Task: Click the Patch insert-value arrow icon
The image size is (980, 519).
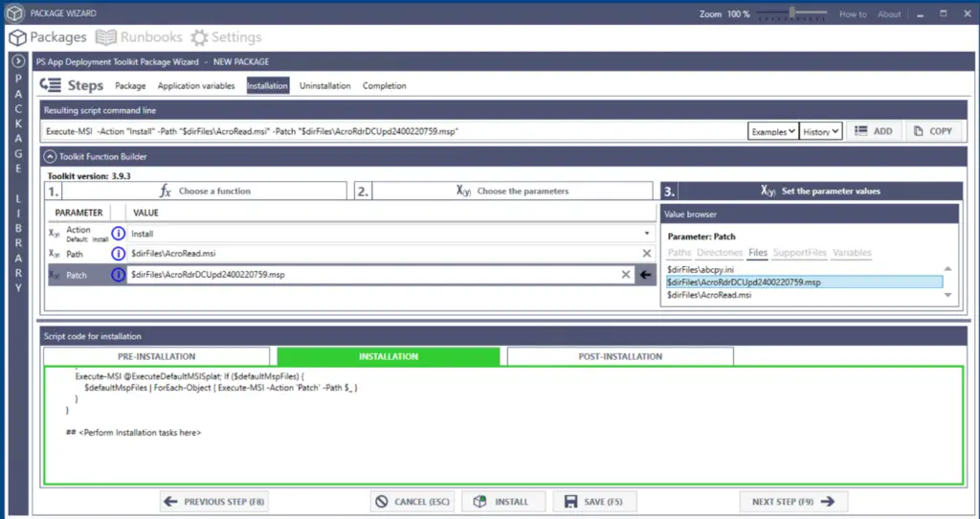Action: 646,275
